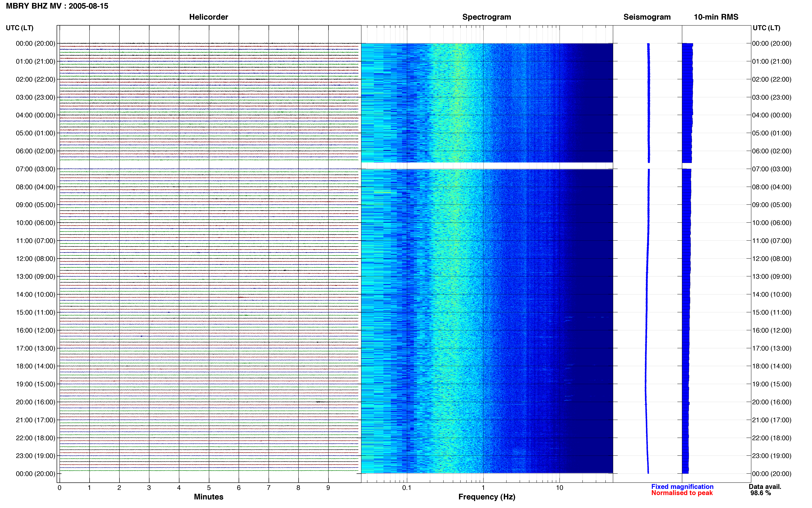812x508 pixels.
Task: Select the left-axis 22:00 (18:00) time label
Action: pos(36,438)
